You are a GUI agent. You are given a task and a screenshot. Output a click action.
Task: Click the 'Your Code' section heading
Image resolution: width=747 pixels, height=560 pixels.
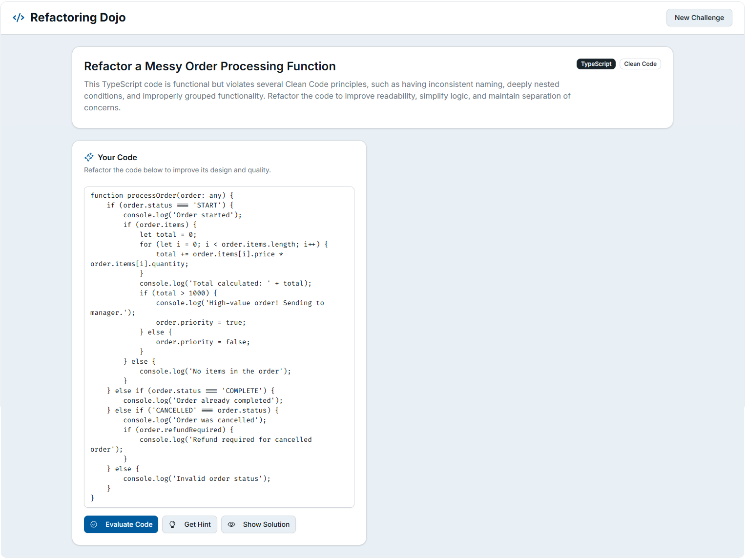tap(117, 157)
